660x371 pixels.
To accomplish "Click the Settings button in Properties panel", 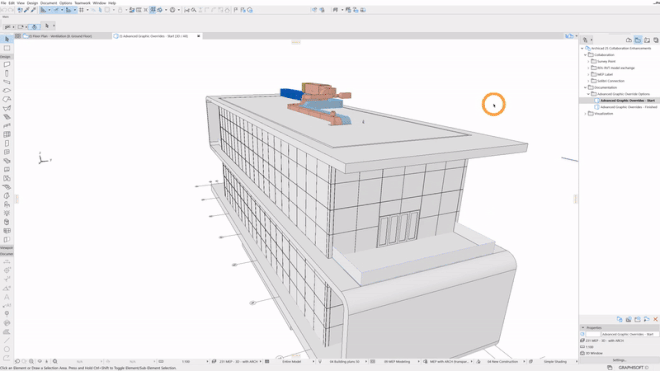I will tap(619, 360).
